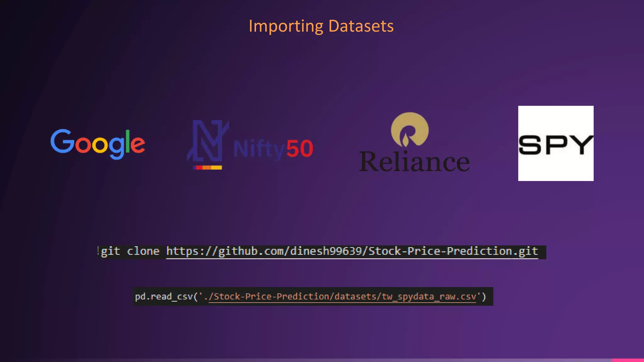Click the blue 'Nifty' wordmark text
The height and width of the screenshot is (362, 644).
pyautogui.click(x=259, y=149)
